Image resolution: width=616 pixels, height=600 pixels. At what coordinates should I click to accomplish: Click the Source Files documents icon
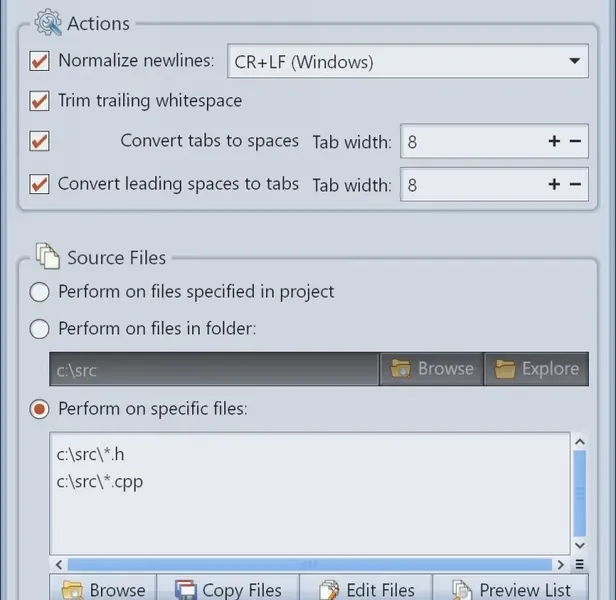tap(48, 257)
